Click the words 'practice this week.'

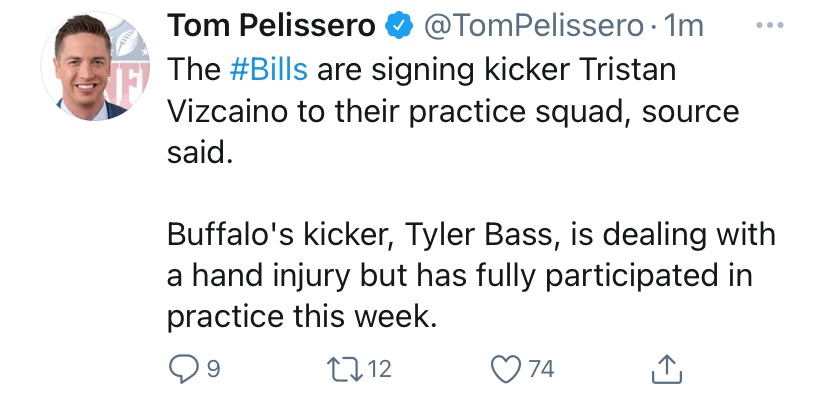(303, 316)
